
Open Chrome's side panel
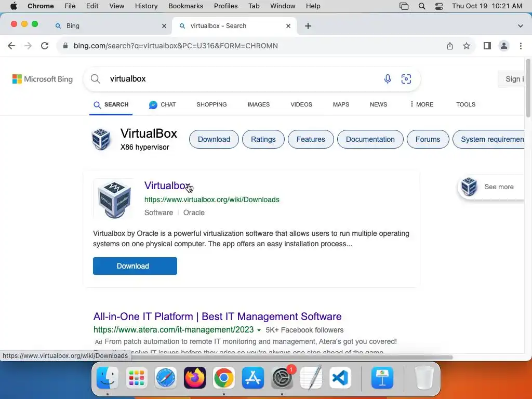pyautogui.click(x=487, y=46)
